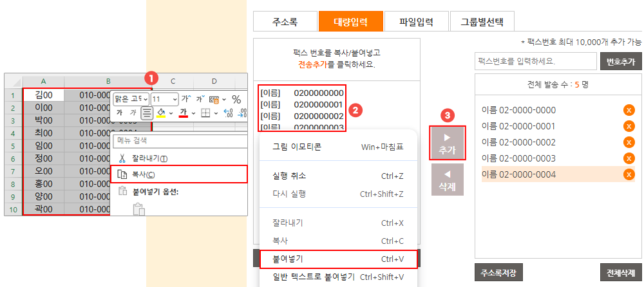The height and width of the screenshot is (287, 644).
Task: Click the 번호추가 button
Action: click(x=621, y=62)
